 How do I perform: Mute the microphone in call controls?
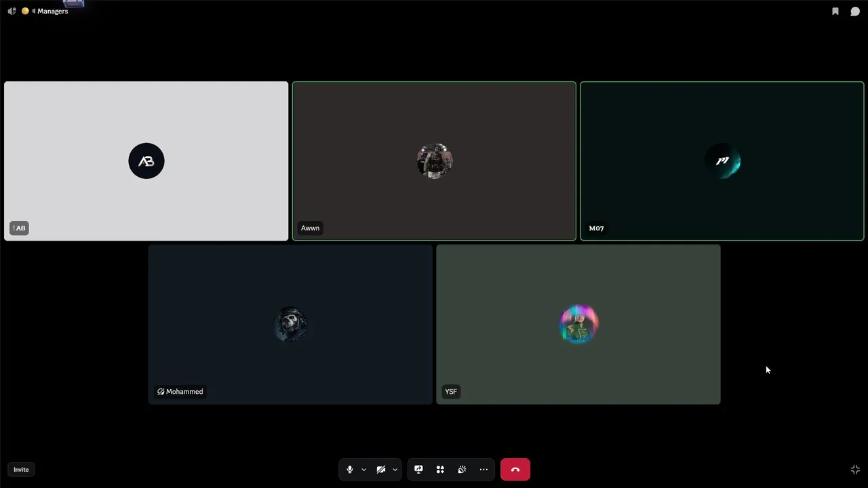(x=350, y=470)
